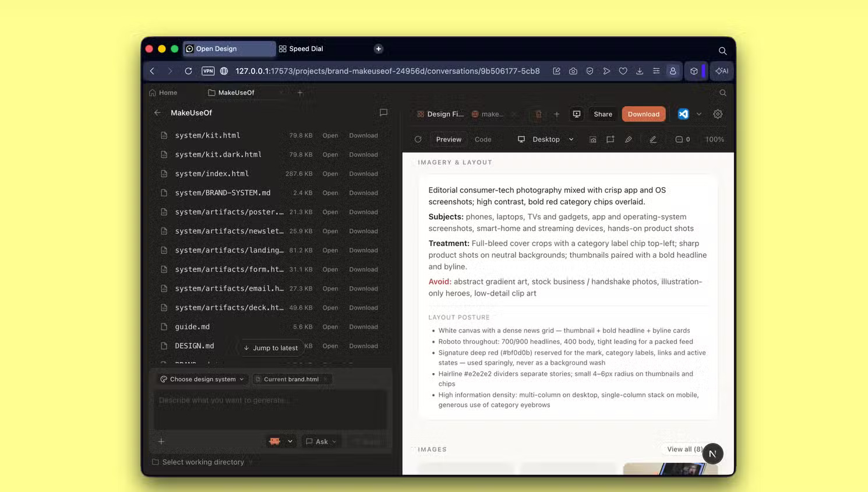Click the DESIGN.md file name
Image resolution: width=868 pixels, height=492 pixels.
(195, 346)
